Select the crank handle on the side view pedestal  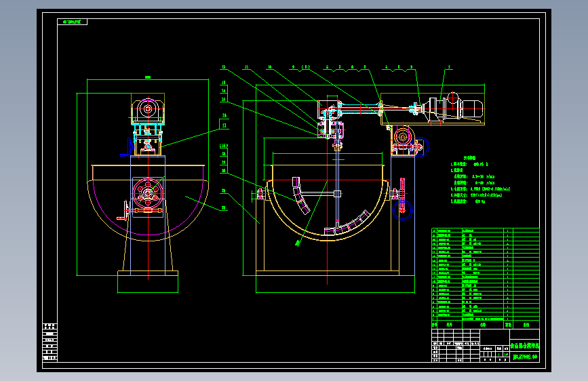point(123,211)
